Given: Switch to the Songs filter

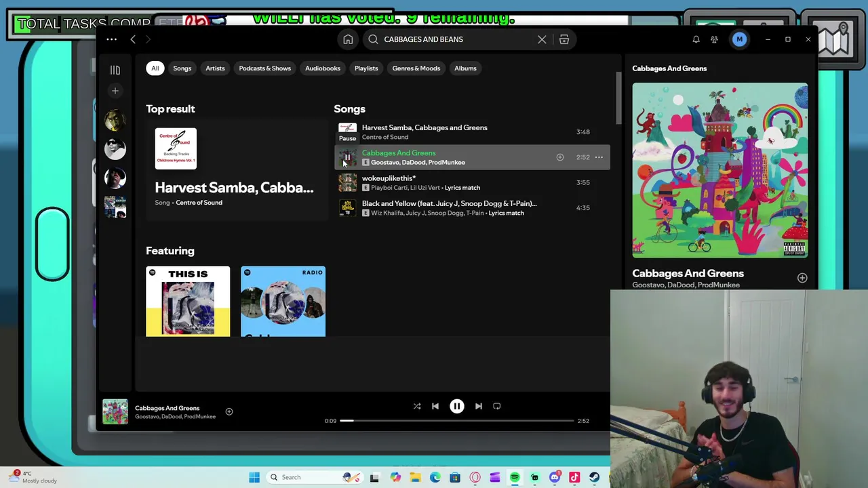Looking at the screenshot, I should coord(182,68).
